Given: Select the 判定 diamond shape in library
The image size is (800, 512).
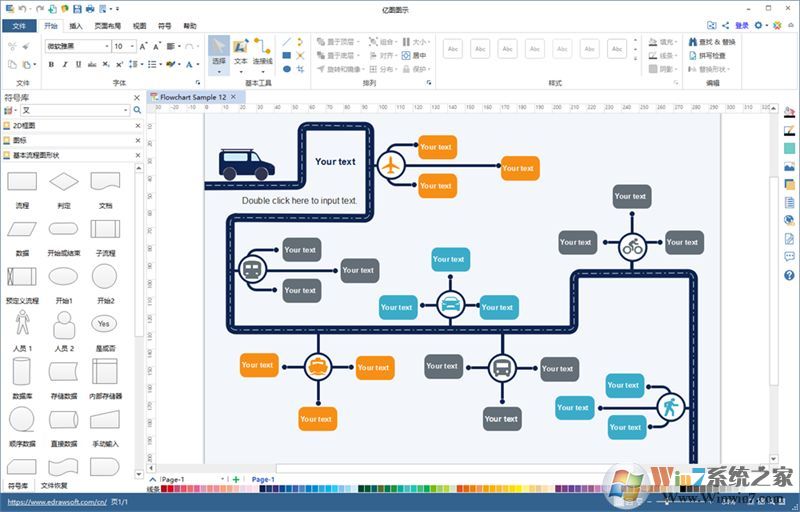Looking at the screenshot, I should (x=64, y=182).
